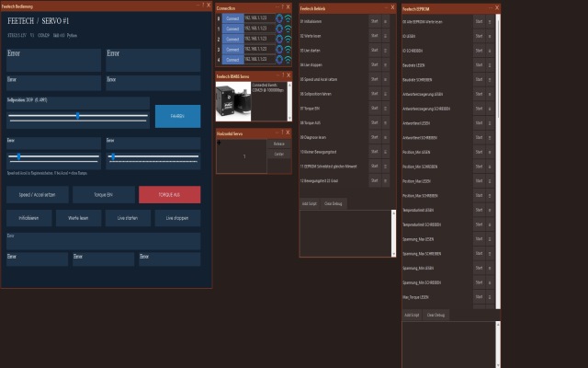Click 'Clear Debug' in Feetech EEPROM window

pyautogui.click(x=435, y=315)
